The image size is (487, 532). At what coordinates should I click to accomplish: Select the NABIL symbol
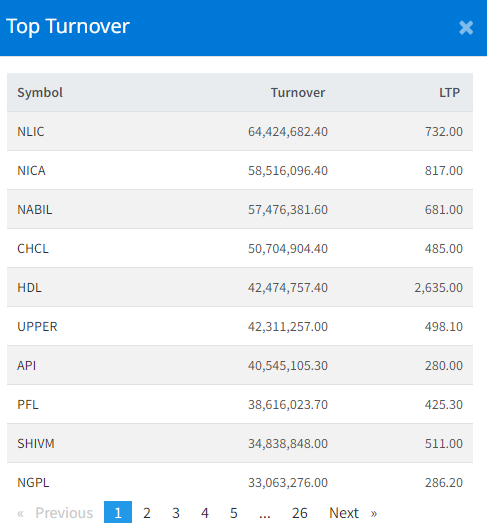35,210
